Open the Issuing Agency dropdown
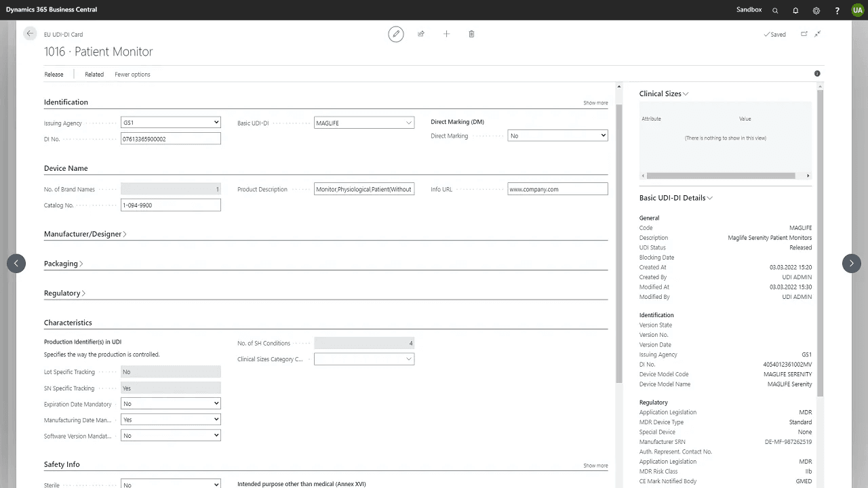This screenshot has height=488, width=868. coord(171,123)
